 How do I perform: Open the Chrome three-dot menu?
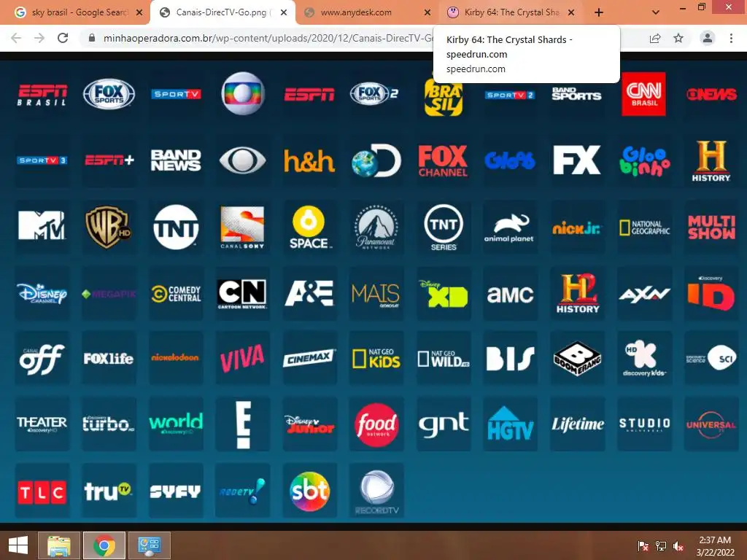[731, 38]
